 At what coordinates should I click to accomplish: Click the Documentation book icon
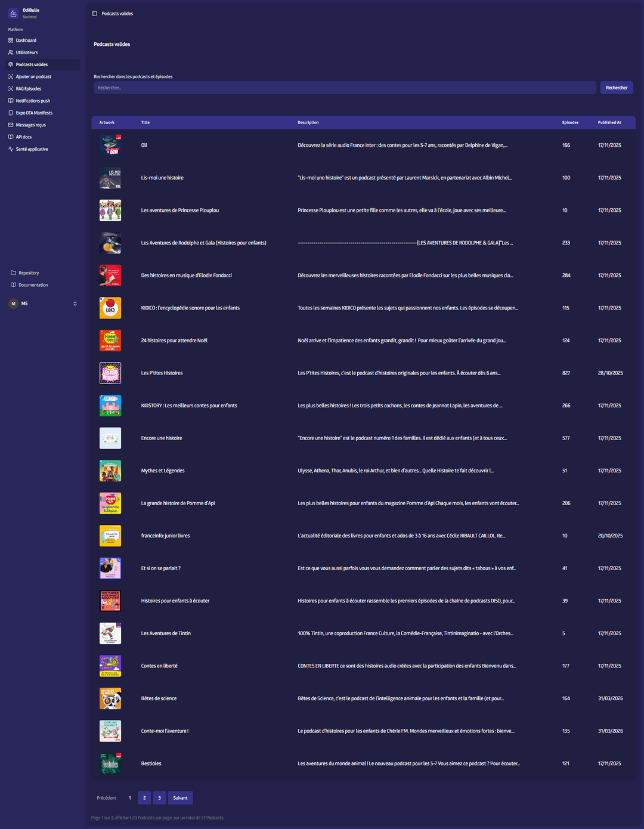[14, 284]
